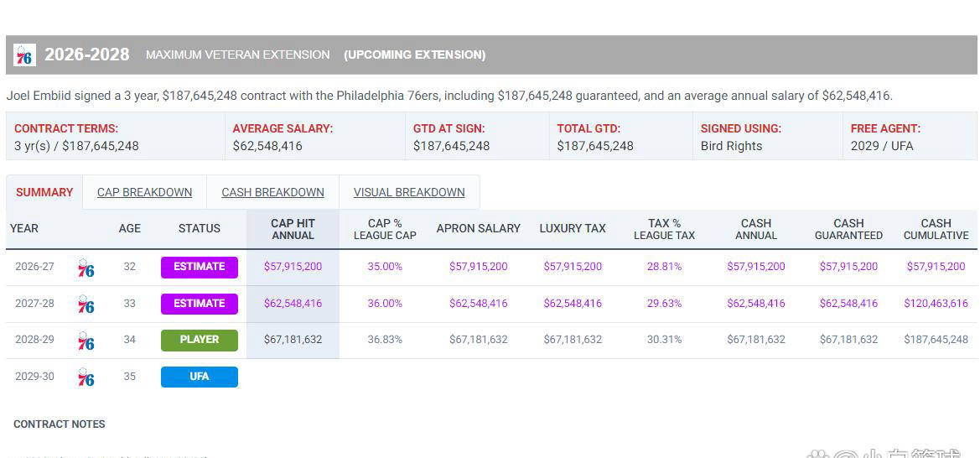The height and width of the screenshot is (458, 980).
Task: Click the CONTRACT NOTES heading
Action: 60,424
